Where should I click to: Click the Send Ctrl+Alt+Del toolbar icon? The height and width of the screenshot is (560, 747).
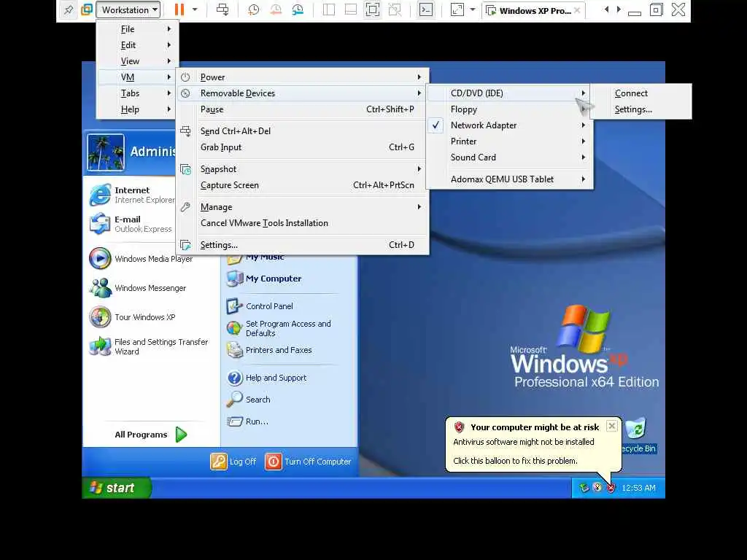pyautogui.click(x=222, y=9)
